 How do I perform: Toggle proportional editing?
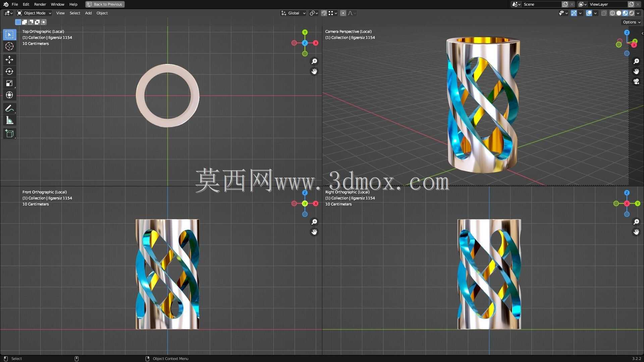click(343, 13)
